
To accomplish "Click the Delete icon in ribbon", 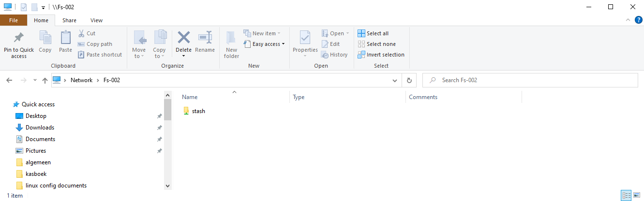I will 183,38.
